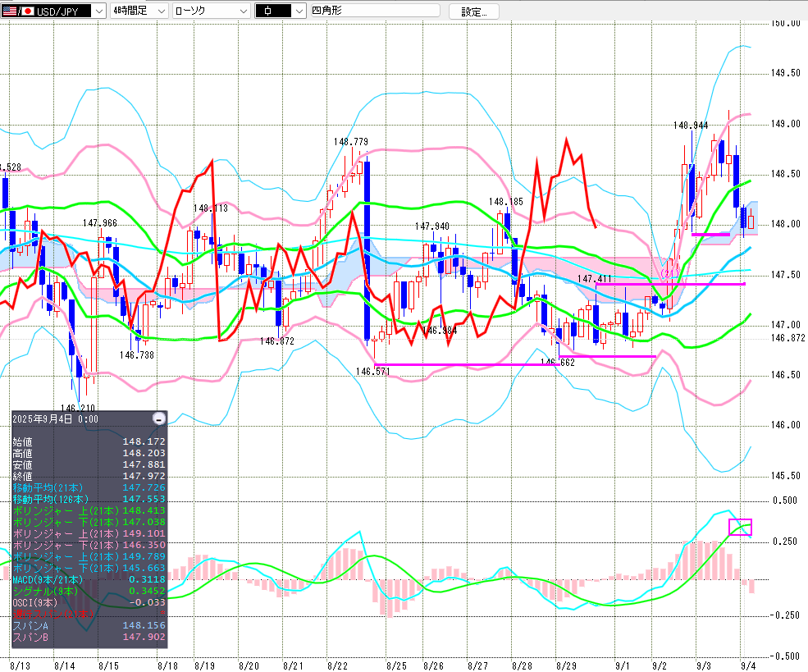Click the 146.738 price label

pyautogui.click(x=136, y=355)
